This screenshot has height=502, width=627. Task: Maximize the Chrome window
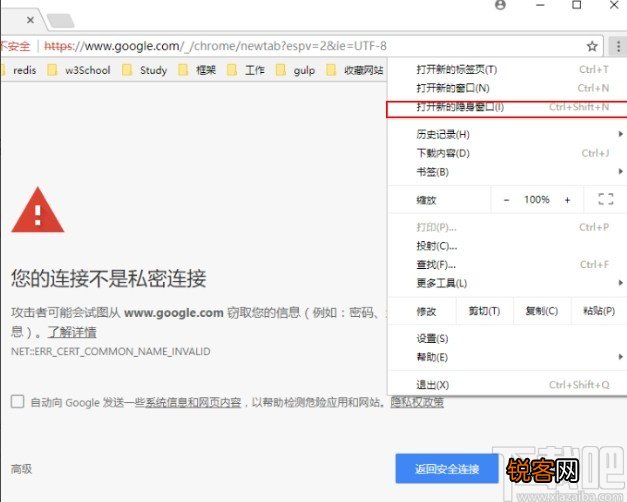[577, 5]
